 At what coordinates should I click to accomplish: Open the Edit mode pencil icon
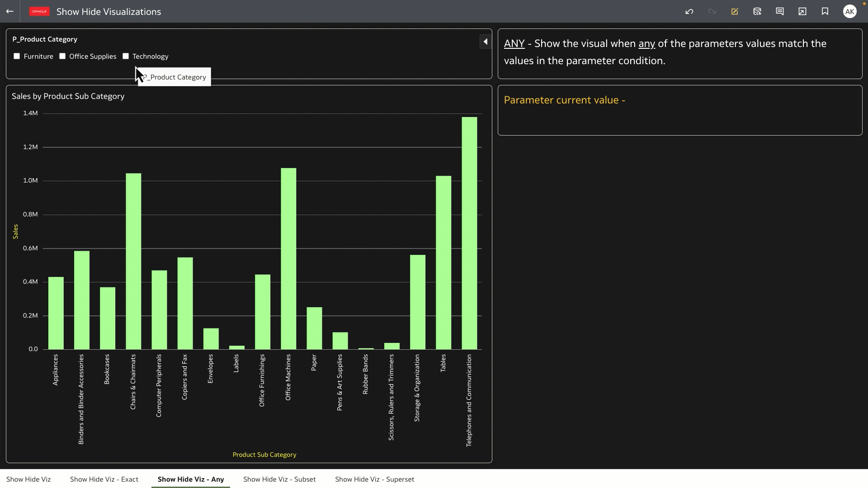(x=734, y=11)
